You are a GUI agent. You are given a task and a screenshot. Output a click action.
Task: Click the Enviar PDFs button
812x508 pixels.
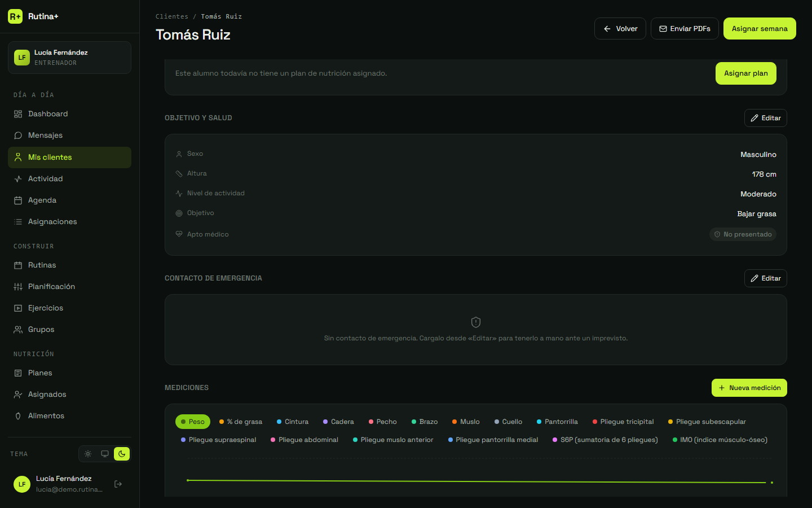pyautogui.click(x=685, y=29)
